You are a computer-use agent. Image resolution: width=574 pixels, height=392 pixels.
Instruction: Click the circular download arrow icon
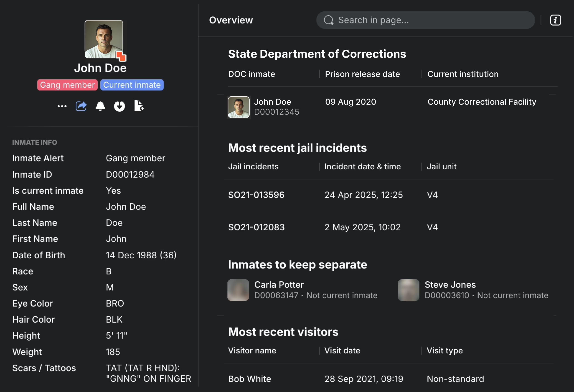coord(119,106)
